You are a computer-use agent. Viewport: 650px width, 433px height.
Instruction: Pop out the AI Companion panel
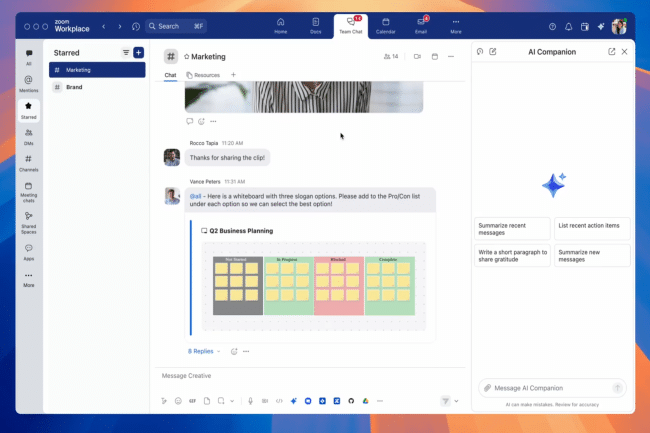pos(611,51)
